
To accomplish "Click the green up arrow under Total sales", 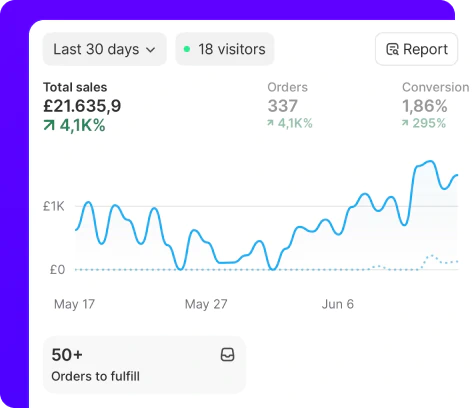I will coord(49,126).
